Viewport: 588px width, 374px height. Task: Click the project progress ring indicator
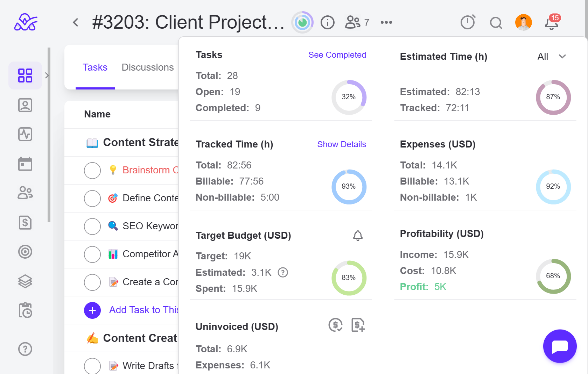click(302, 23)
